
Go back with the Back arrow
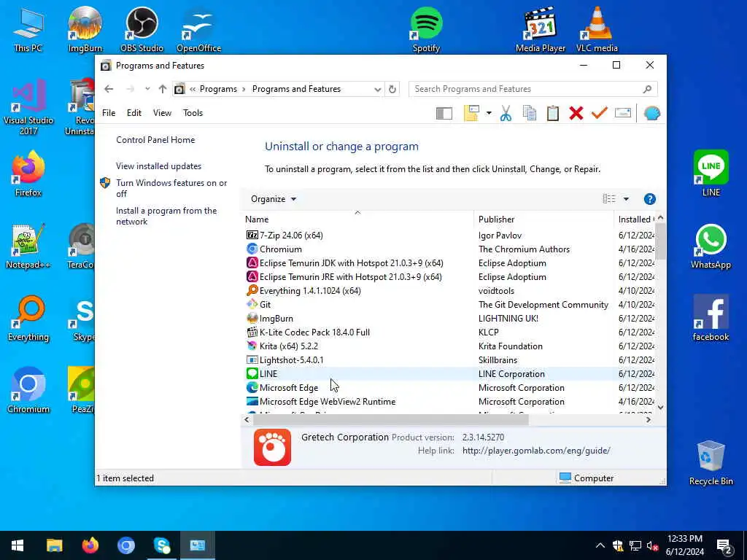(x=109, y=89)
